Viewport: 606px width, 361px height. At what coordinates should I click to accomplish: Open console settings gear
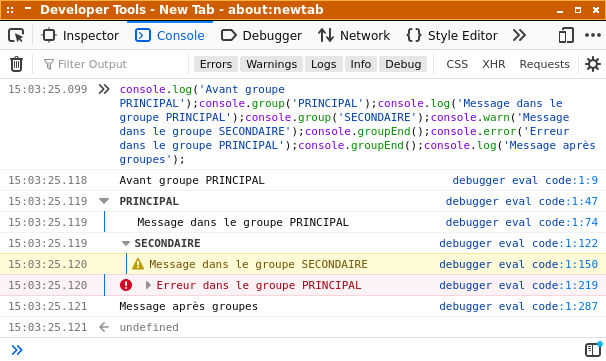pos(592,64)
